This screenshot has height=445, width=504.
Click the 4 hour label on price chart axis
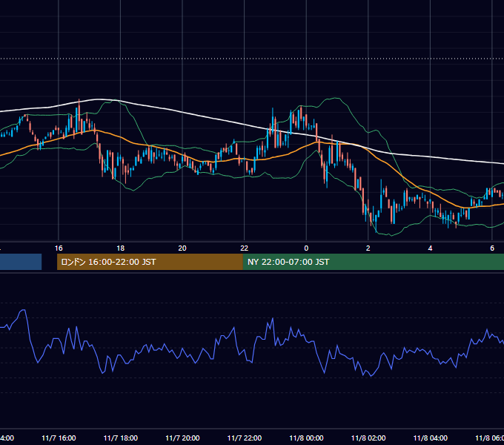430,248
